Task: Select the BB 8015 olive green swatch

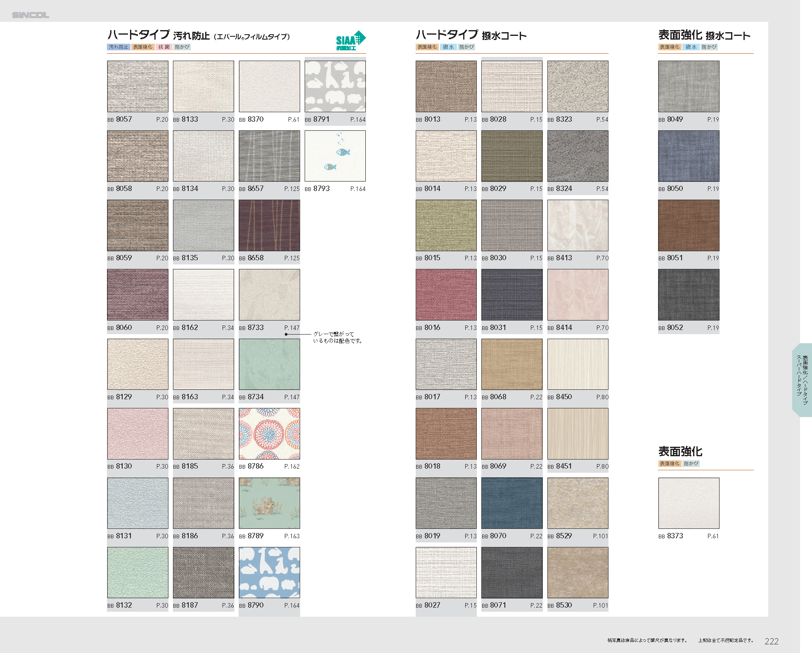Action: point(446,225)
